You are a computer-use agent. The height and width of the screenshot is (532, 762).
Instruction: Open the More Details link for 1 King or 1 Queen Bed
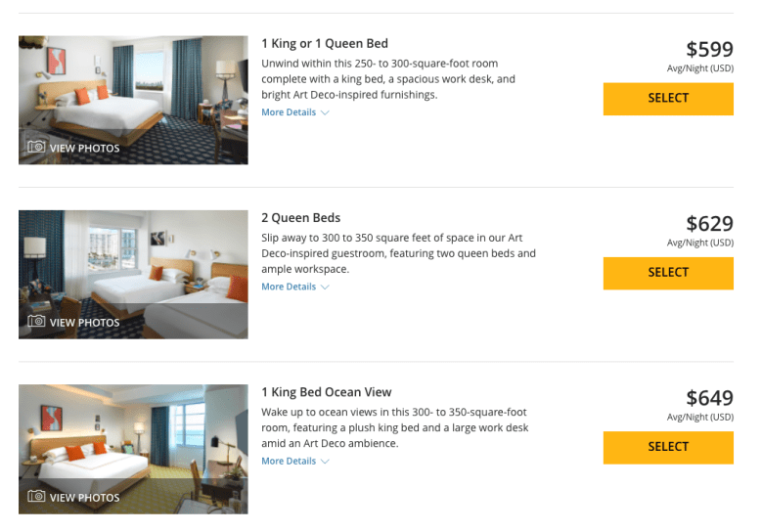click(289, 112)
